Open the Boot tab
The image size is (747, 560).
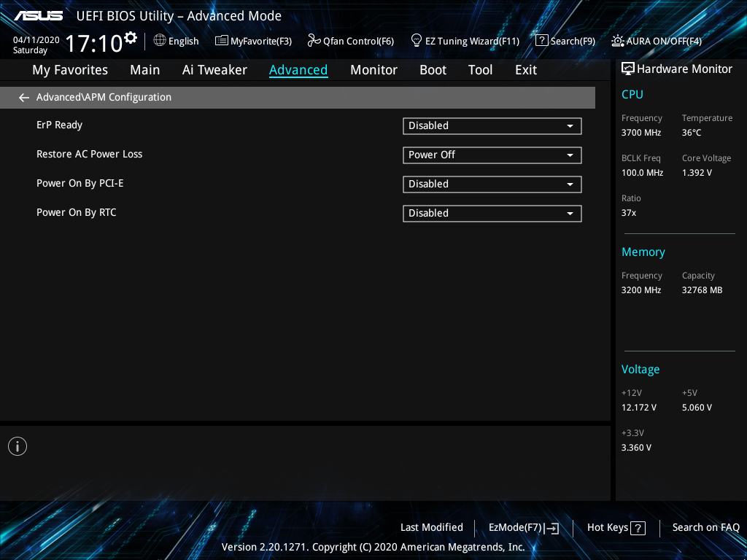433,70
